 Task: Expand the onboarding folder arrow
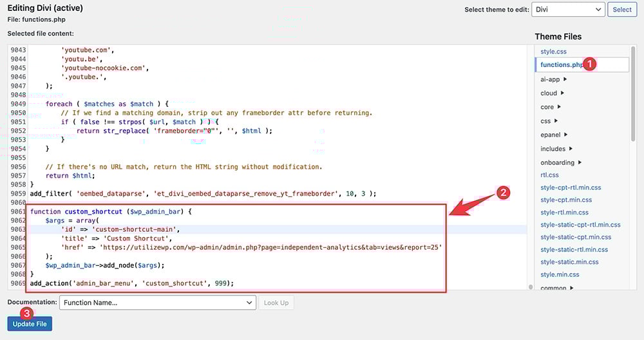[x=580, y=162]
